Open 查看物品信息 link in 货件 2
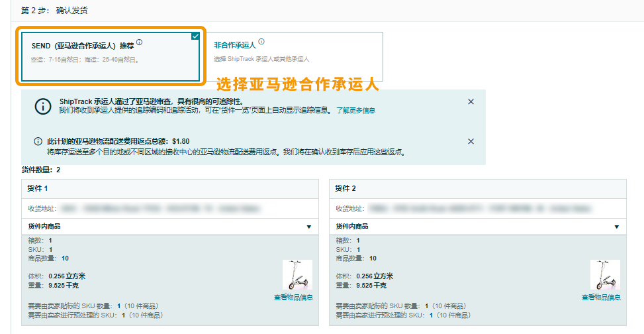Viewport: 644px width, 334px height. click(x=601, y=298)
